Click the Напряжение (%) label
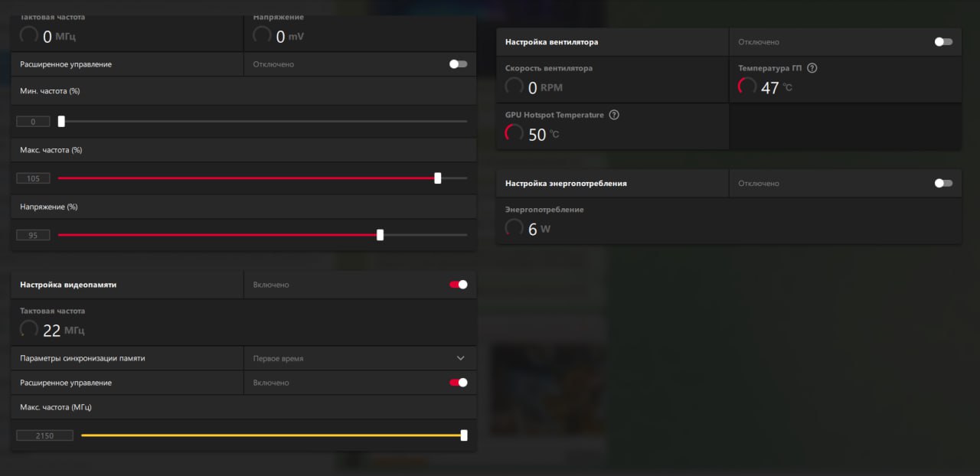The image size is (980, 476). point(49,207)
